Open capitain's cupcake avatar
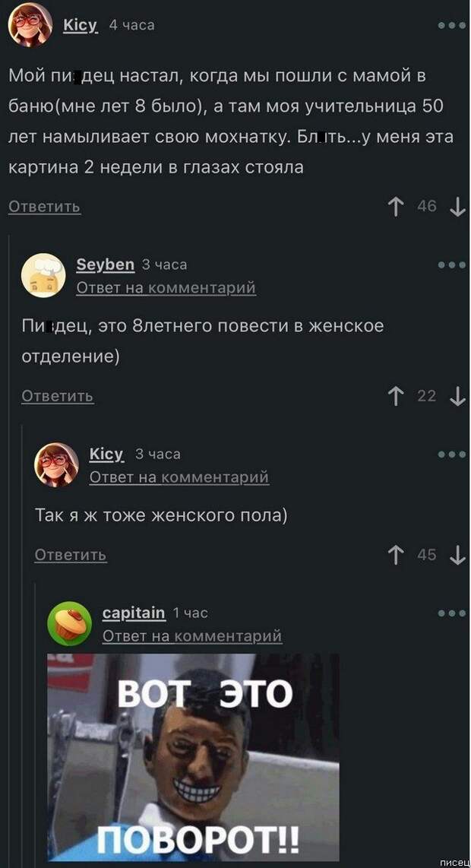 pos(70,623)
